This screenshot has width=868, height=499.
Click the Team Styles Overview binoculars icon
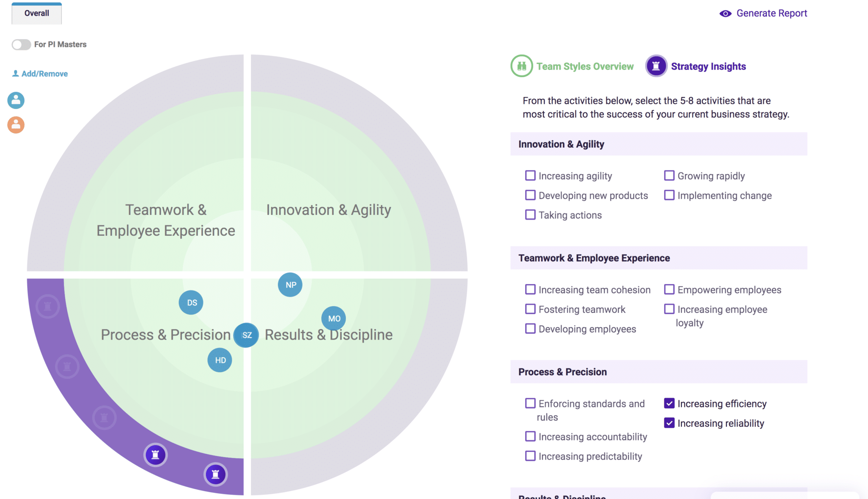point(521,66)
